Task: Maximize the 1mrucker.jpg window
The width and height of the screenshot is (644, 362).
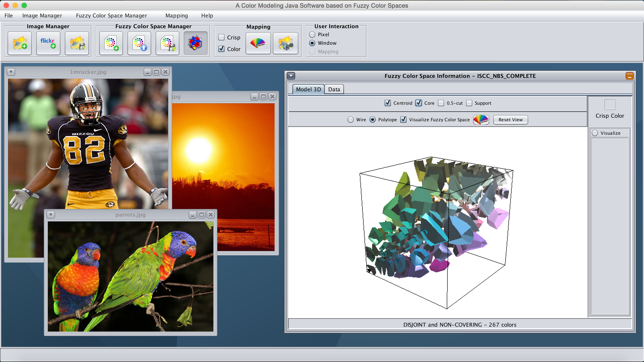Action: click(x=157, y=72)
